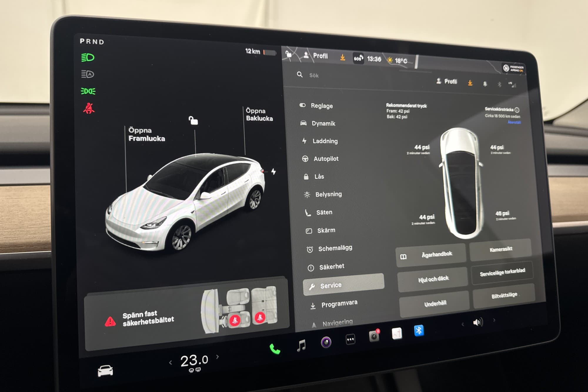
Task: Lower volume with left chevron
Action: tap(463, 324)
